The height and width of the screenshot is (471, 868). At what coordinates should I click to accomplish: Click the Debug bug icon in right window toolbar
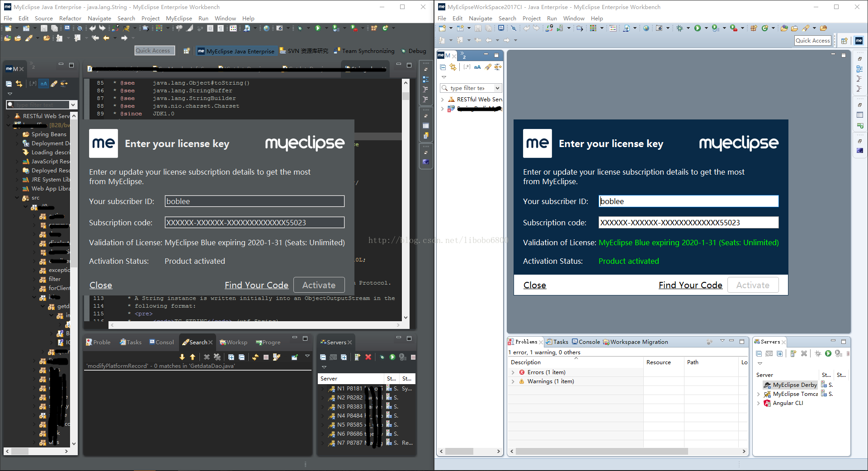pos(679,28)
